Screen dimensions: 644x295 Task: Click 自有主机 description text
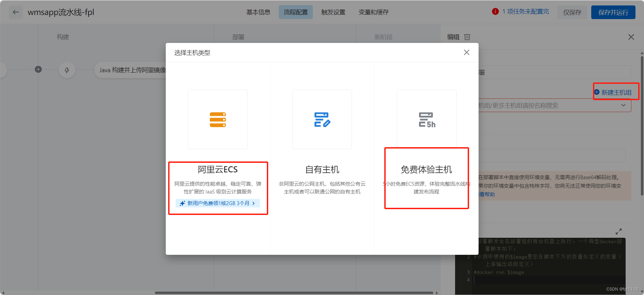click(322, 188)
